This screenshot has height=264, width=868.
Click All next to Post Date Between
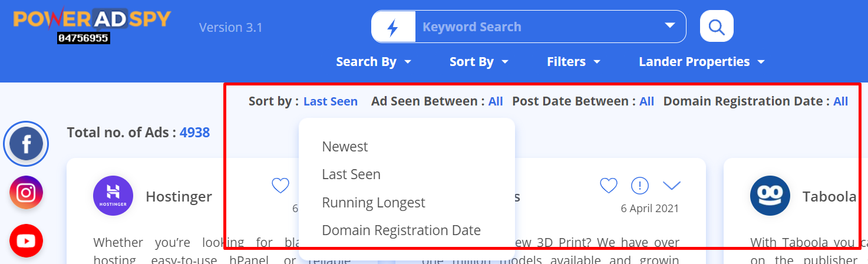[646, 101]
